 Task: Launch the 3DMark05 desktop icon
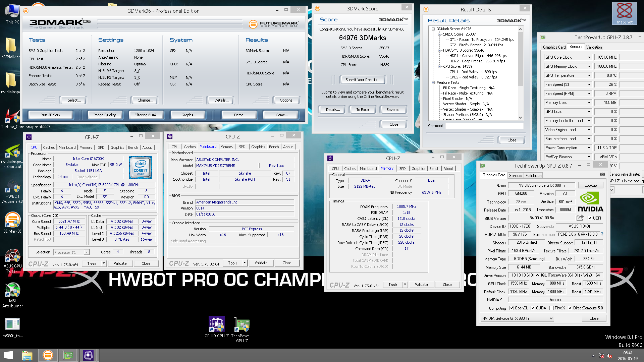click(12, 223)
